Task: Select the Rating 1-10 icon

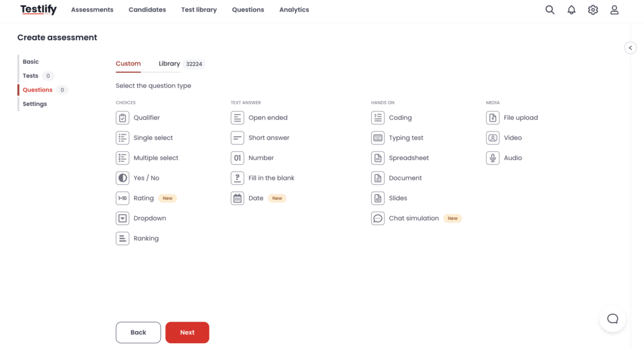Action: 123,198
